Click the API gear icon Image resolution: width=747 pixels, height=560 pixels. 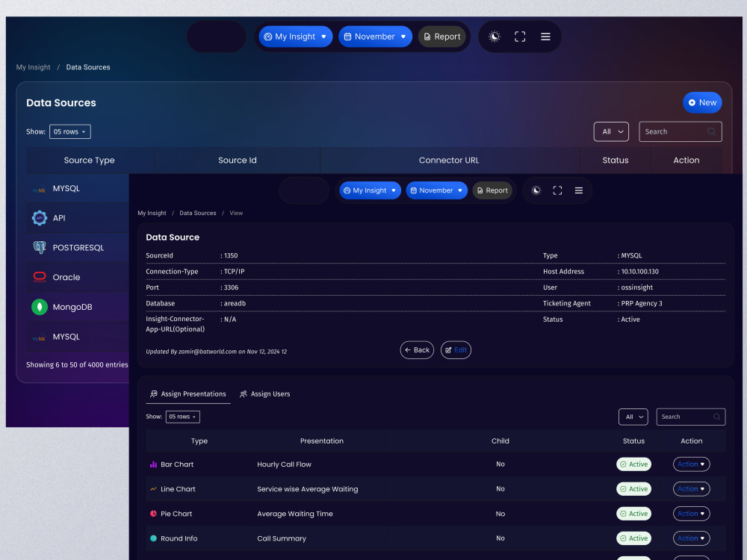40,218
